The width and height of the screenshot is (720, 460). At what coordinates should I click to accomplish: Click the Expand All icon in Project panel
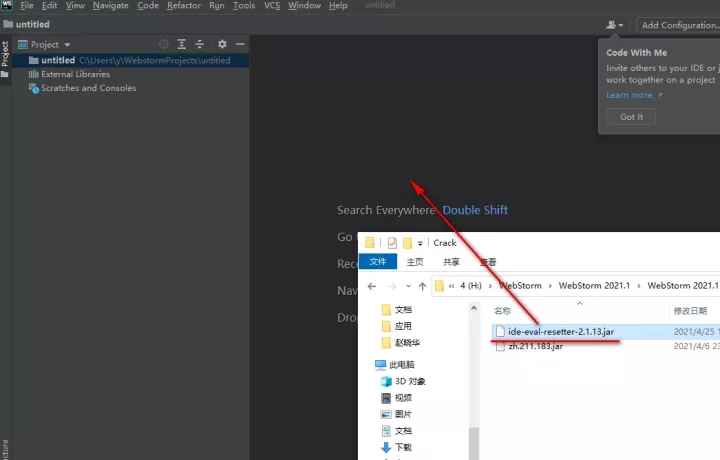[x=182, y=45]
